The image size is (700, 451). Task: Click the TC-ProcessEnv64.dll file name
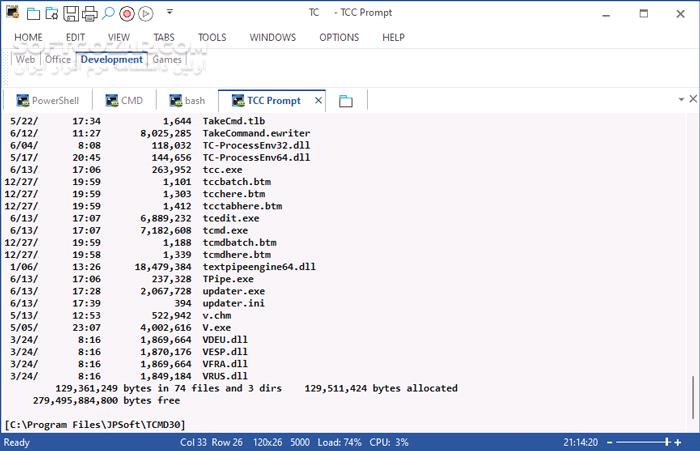[256, 158]
